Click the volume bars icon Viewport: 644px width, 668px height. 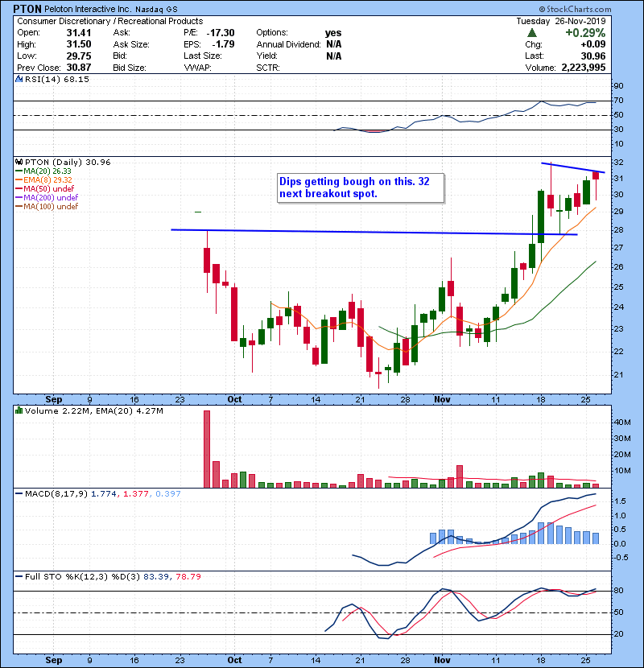click(x=19, y=410)
